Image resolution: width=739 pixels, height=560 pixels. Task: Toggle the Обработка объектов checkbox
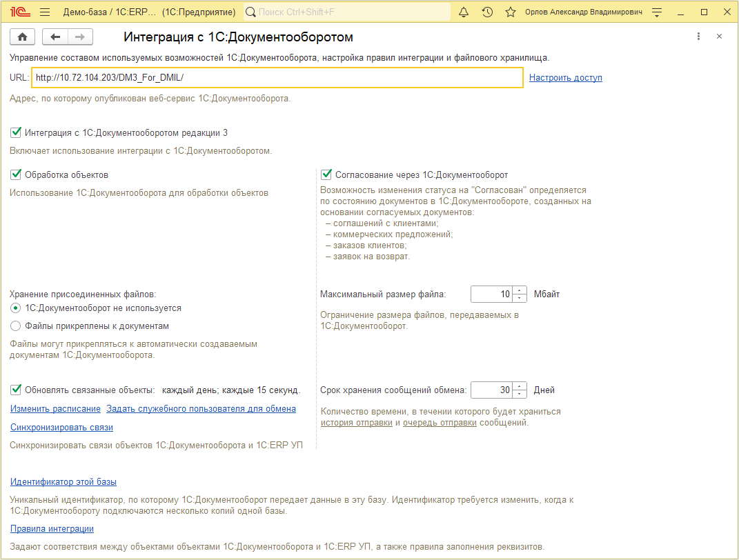[16, 174]
